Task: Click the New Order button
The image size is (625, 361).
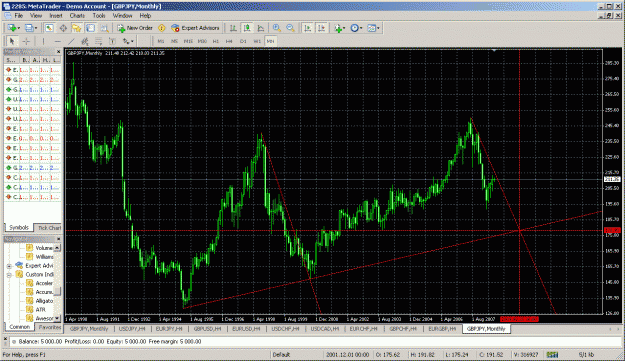Action: 135,28
